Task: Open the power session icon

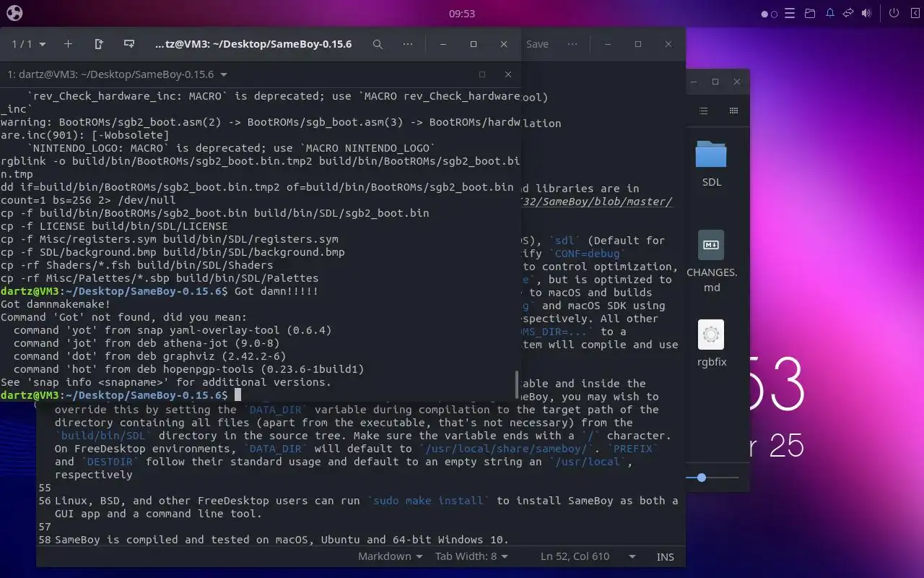Action: point(894,13)
